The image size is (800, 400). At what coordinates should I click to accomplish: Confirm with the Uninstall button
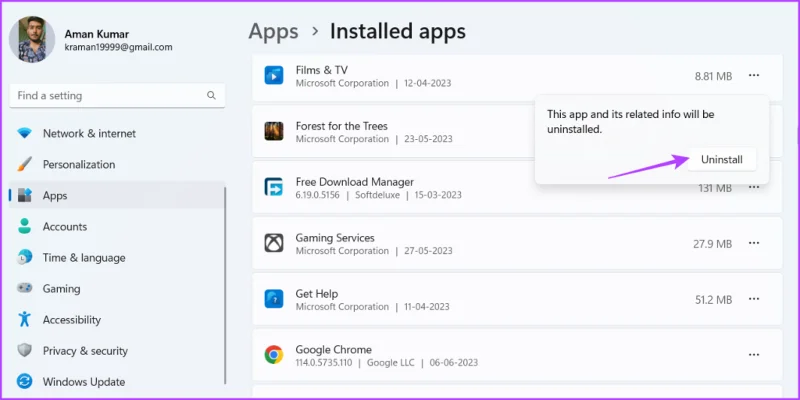[721, 160]
